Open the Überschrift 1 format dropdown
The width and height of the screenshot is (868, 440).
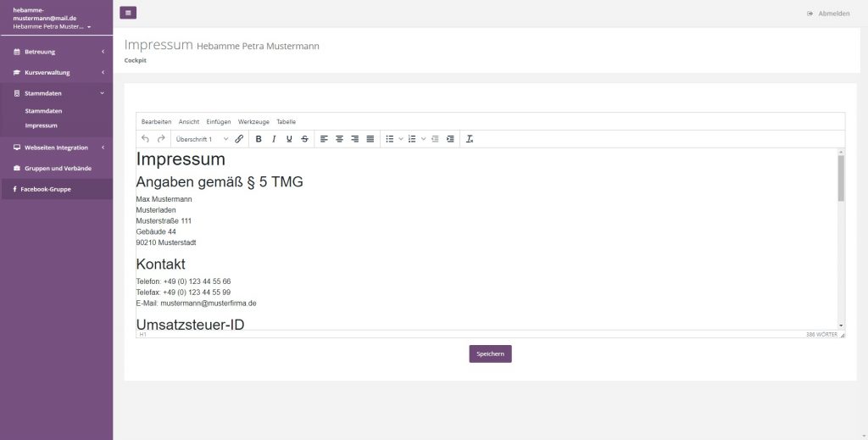[x=202, y=139]
